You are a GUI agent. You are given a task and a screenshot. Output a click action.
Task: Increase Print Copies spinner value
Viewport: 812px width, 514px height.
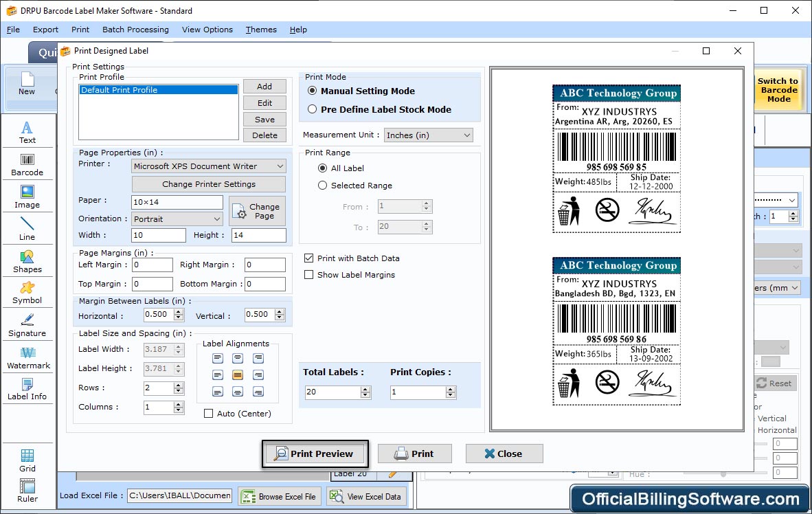[x=451, y=389]
